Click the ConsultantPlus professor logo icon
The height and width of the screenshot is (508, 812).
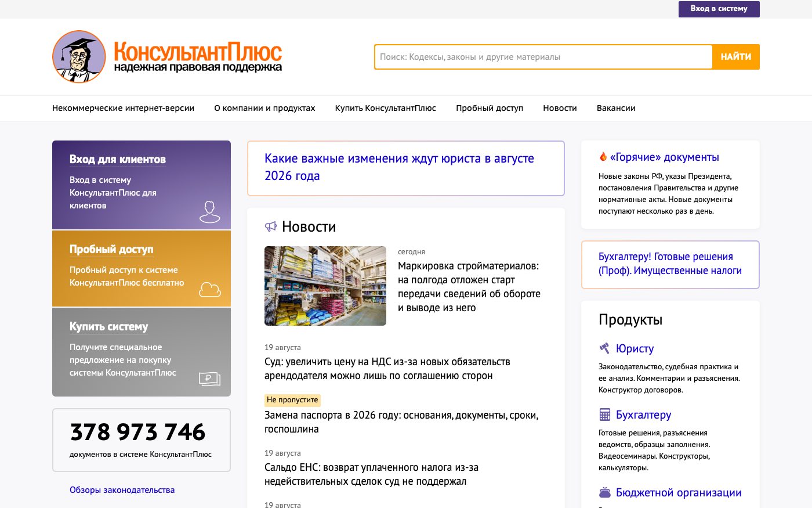pyautogui.click(x=79, y=57)
